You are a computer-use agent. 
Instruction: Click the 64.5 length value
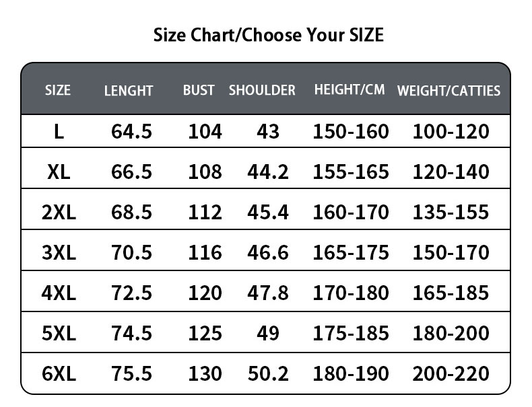click(x=131, y=132)
